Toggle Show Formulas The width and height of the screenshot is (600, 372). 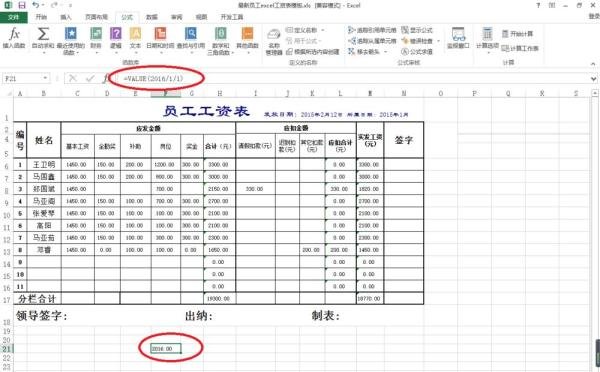pos(417,30)
